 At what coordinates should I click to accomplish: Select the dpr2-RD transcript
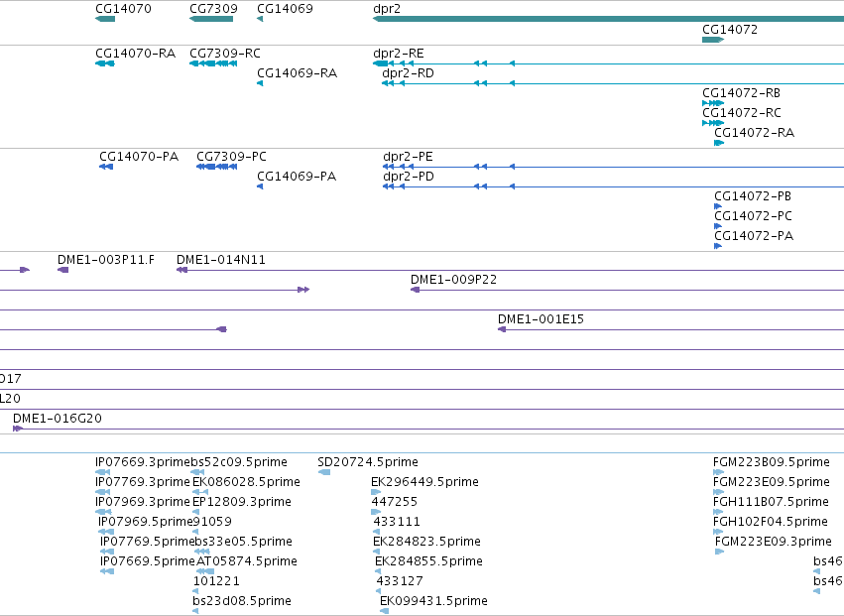coord(613,83)
